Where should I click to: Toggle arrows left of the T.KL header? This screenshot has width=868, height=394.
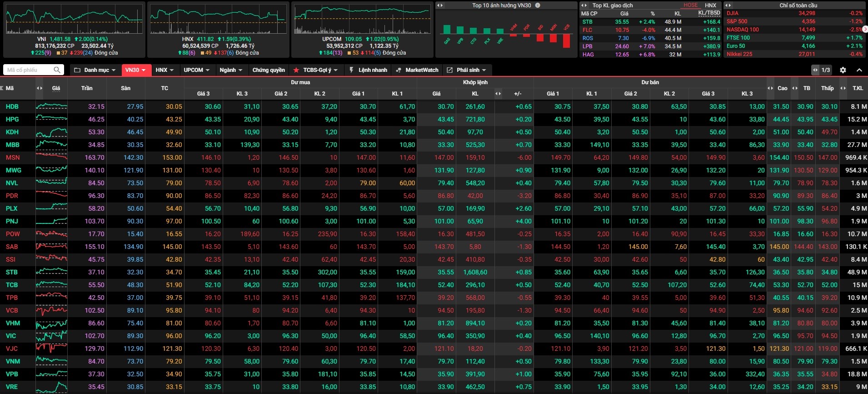pyautogui.click(x=843, y=88)
